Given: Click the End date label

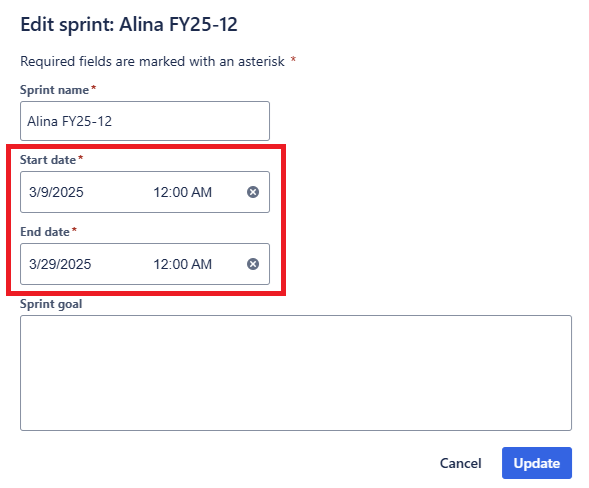Looking at the screenshot, I should click(x=45, y=232).
